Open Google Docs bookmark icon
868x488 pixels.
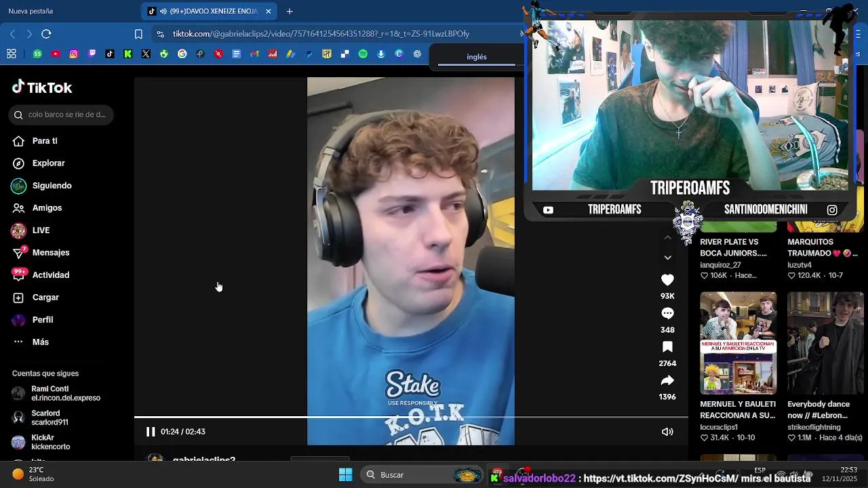[237, 54]
